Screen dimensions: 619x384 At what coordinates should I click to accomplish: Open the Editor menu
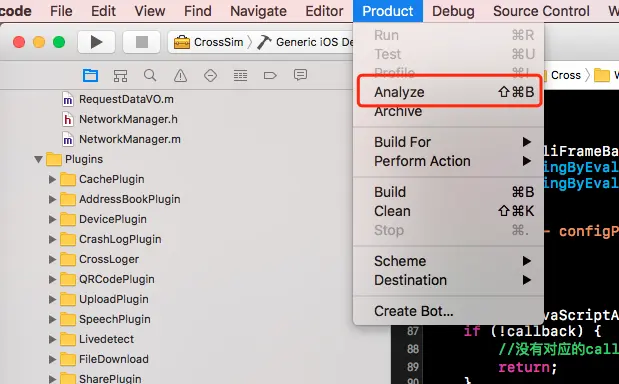324,11
